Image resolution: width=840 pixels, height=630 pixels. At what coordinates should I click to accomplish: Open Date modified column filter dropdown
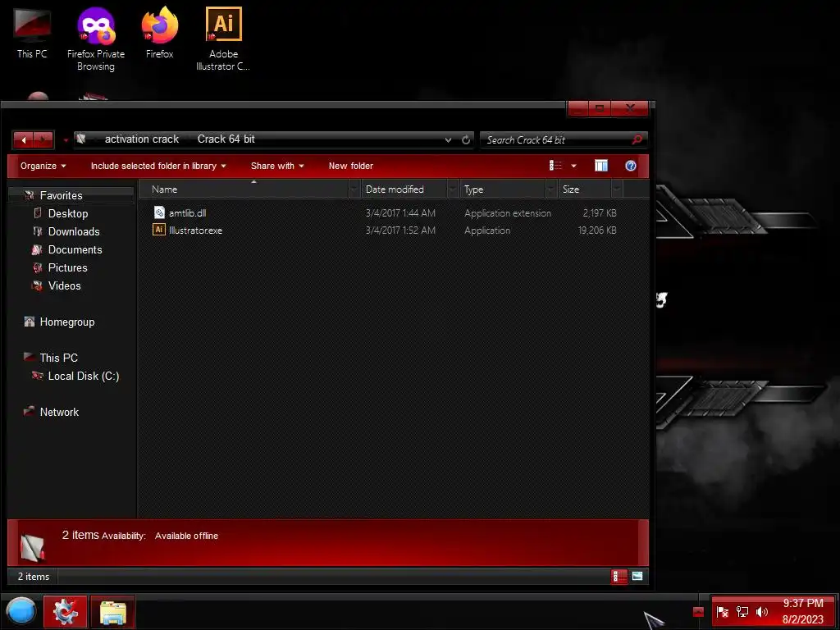pyautogui.click(x=453, y=189)
